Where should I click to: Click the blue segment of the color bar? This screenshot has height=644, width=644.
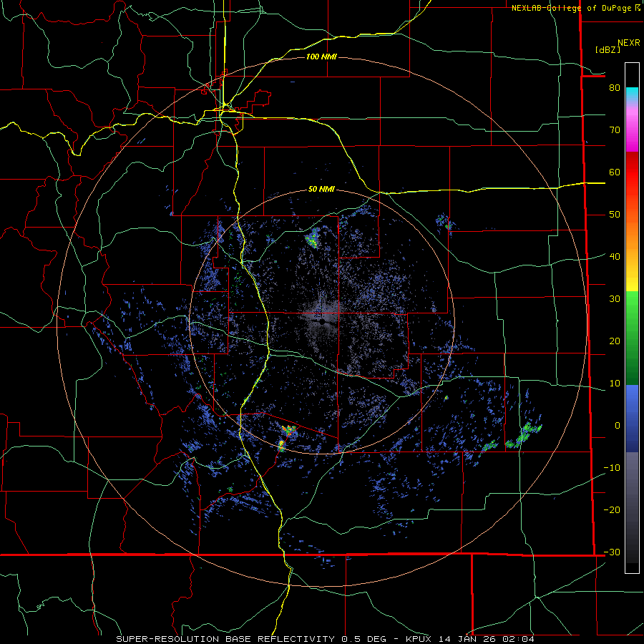[x=632, y=418]
